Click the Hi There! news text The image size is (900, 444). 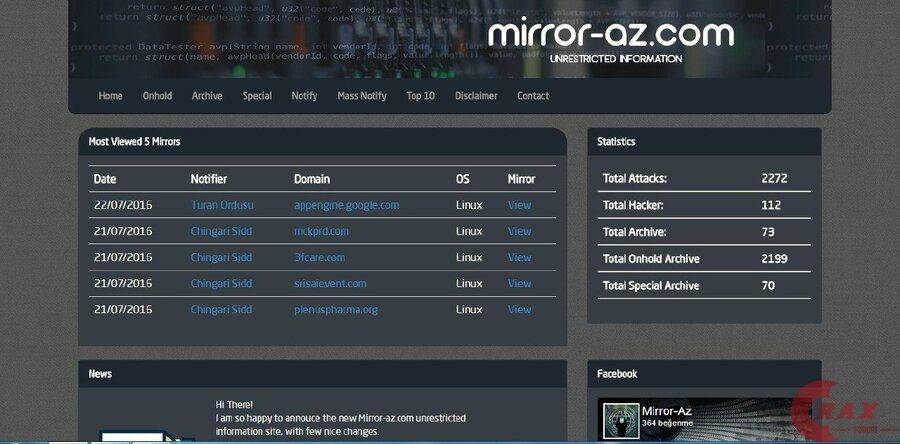coord(234,405)
